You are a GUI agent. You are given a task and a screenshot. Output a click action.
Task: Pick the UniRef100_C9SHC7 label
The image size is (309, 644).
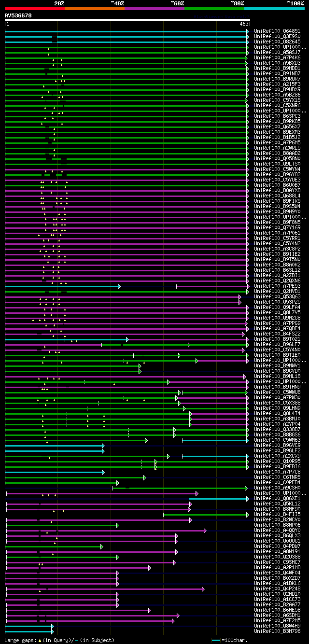tap(278, 562)
